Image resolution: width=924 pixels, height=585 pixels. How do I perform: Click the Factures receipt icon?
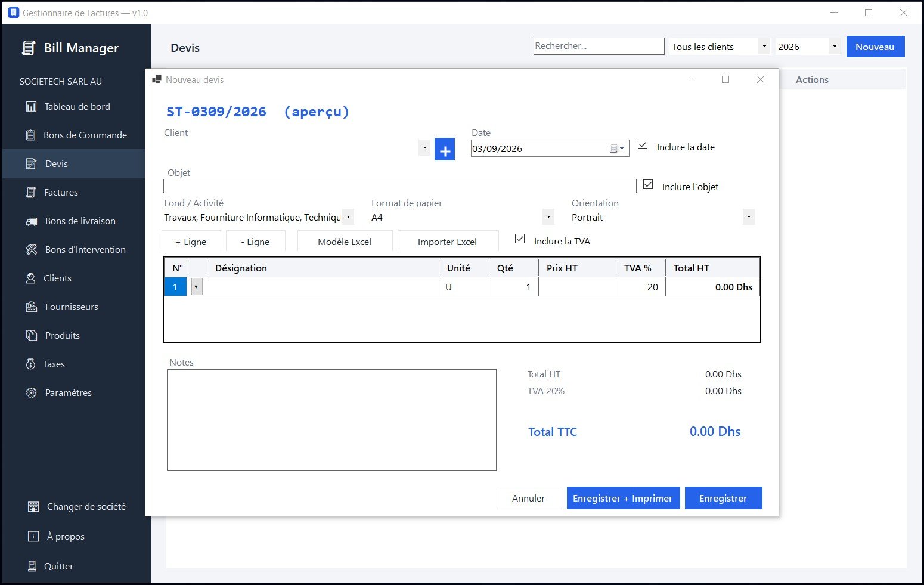[x=31, y=193]
